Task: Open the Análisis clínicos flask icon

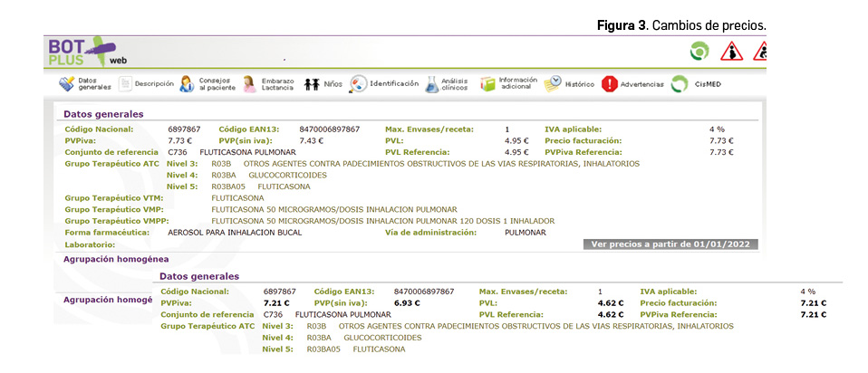Action: [432, 84]
